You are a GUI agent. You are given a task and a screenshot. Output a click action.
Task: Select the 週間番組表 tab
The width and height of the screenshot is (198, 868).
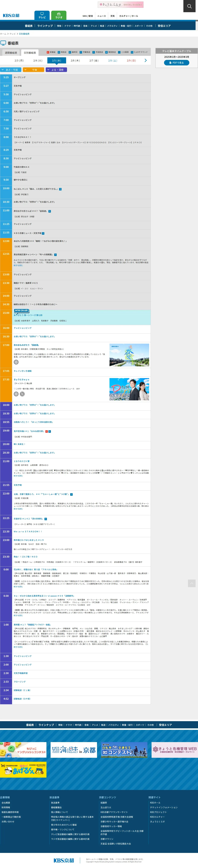(x=11, y=53)
